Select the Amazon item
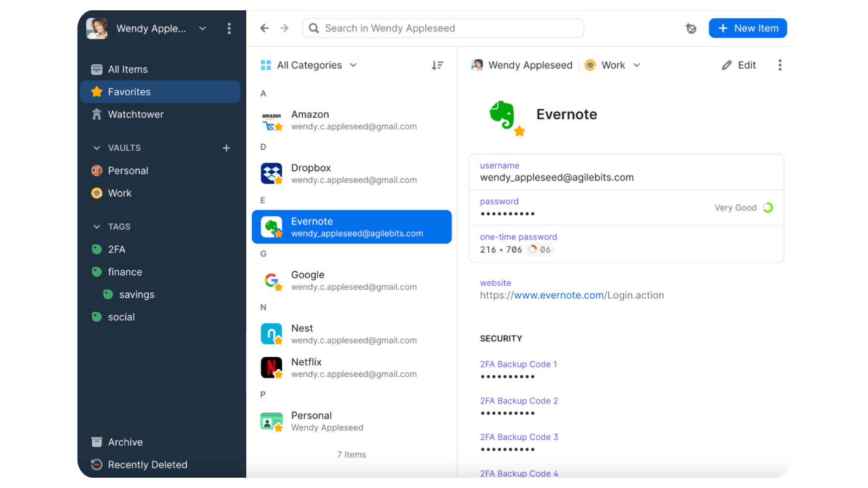 [352, 120]
